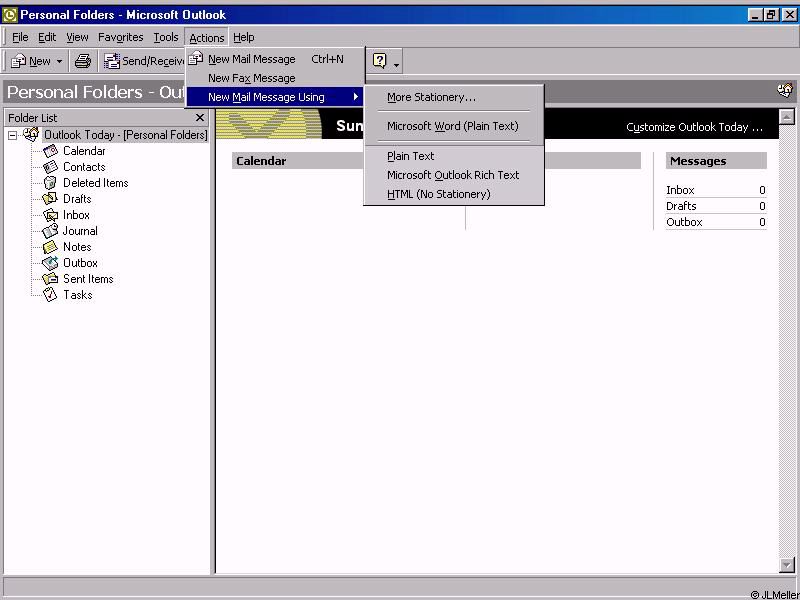Click the New mail toolbar button
The height and width of the screenshot is (600, 800).
tap(31, 61)
